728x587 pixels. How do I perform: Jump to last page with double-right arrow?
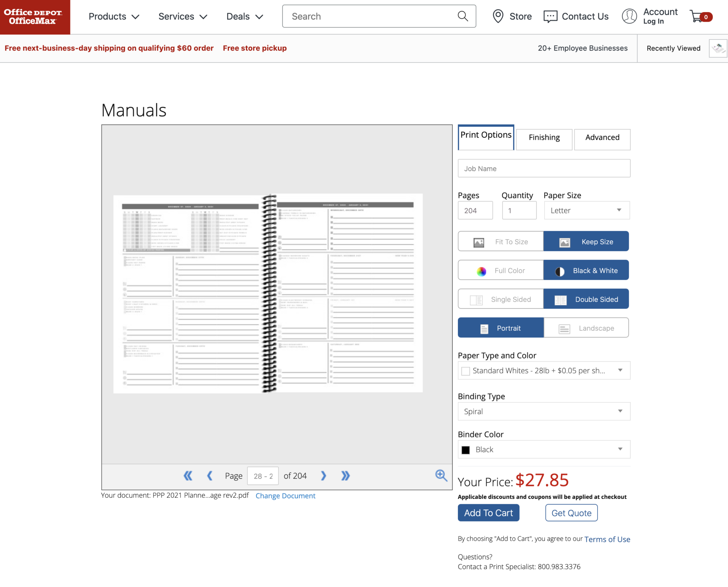tap(345, 476)
